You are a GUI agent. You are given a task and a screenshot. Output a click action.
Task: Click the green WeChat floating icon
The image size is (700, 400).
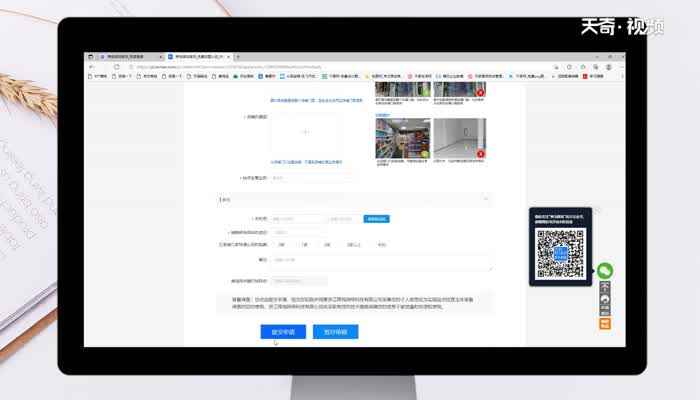tap(605, 271)
